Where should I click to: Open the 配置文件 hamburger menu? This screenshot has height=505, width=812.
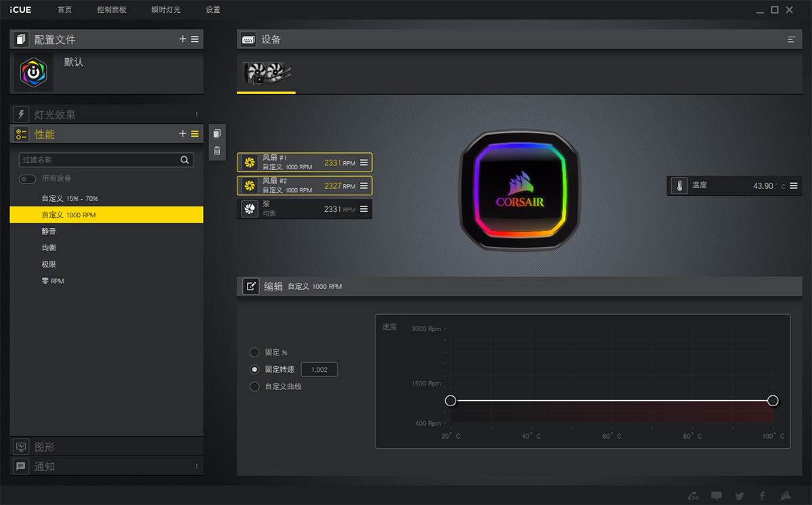pos(195,39)
